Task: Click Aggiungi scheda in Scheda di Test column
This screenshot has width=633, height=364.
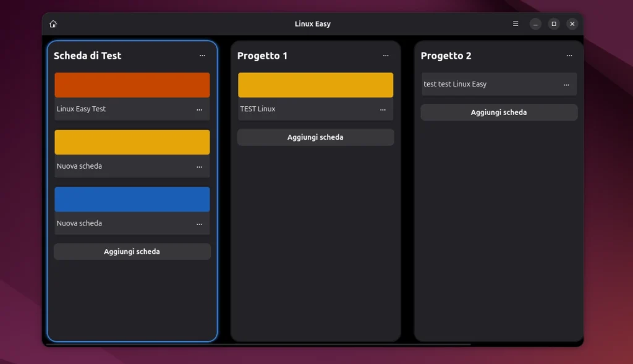Action: (x=132, y=252)
